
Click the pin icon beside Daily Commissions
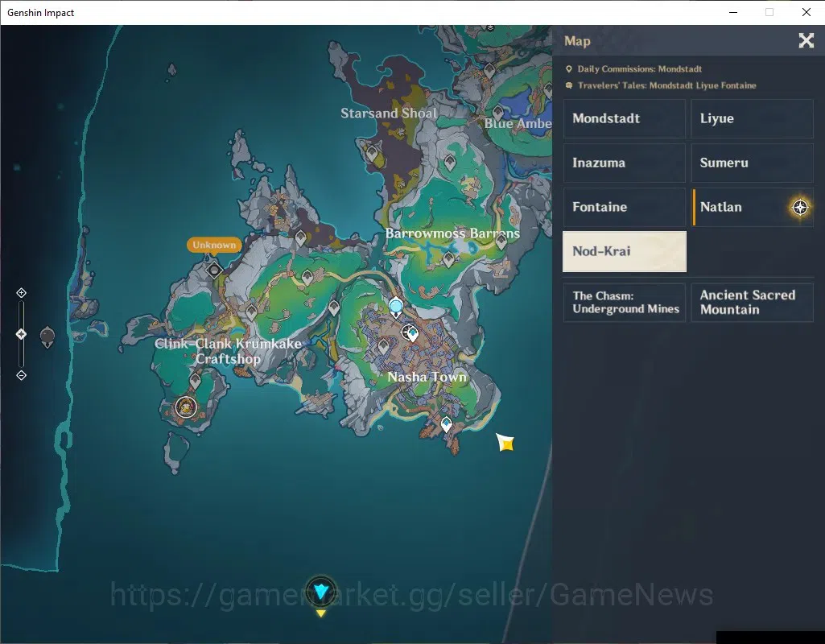point(569,69)
